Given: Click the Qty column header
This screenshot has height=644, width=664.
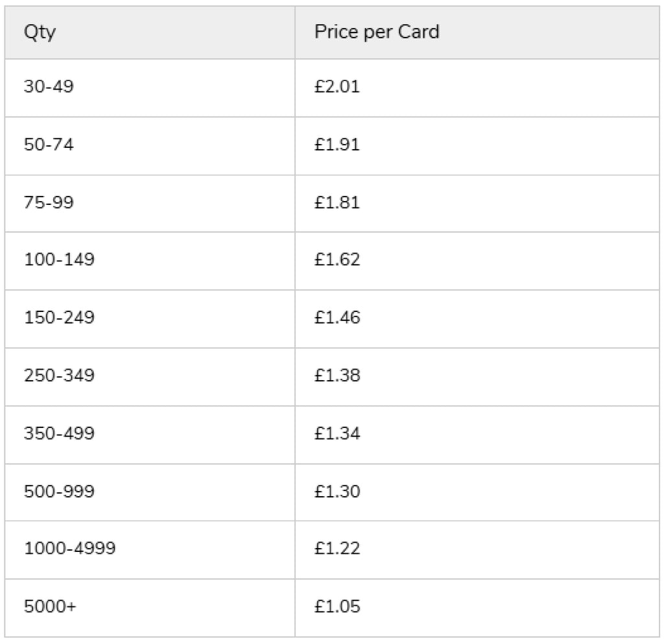Looking at the screenshot, I should click(x=150, y=32).
